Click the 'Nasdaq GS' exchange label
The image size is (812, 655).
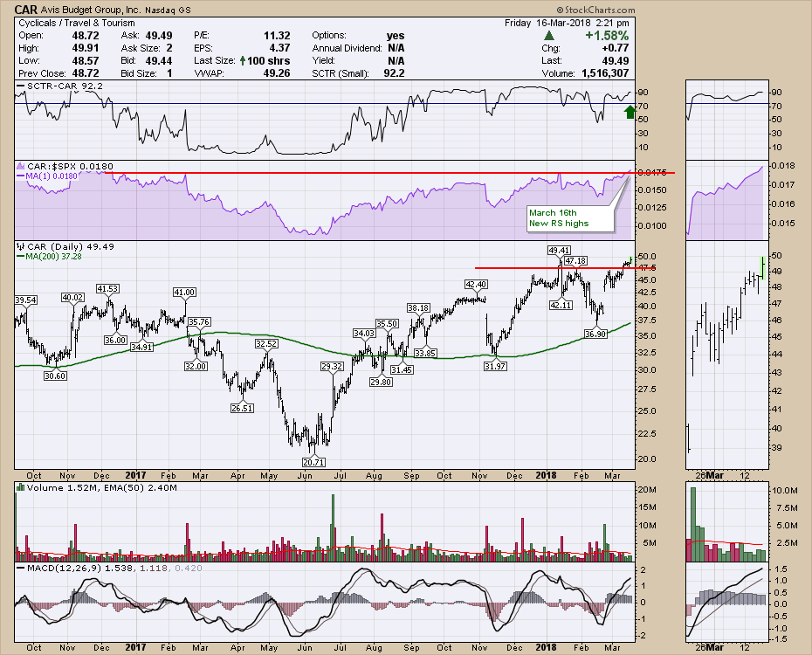point(168,10)
